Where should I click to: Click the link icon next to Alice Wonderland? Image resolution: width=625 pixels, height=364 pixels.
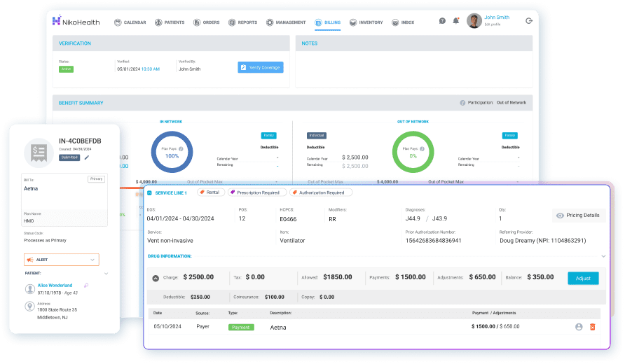pos(86,285)
